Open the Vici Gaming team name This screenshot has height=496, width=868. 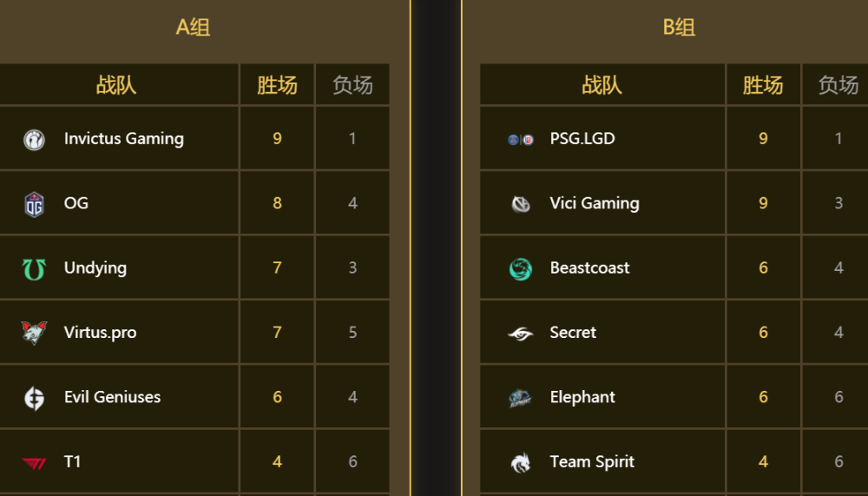click(x=595, y=203)
